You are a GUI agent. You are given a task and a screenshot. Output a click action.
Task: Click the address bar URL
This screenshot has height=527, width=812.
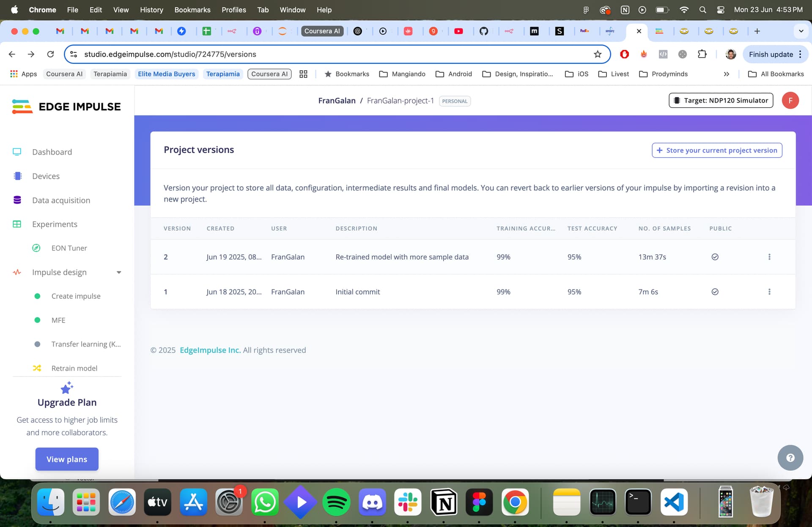[170, 54]
